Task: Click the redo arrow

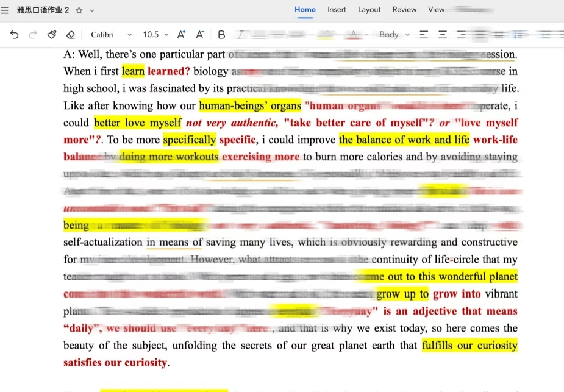Action: pos(33,35)
